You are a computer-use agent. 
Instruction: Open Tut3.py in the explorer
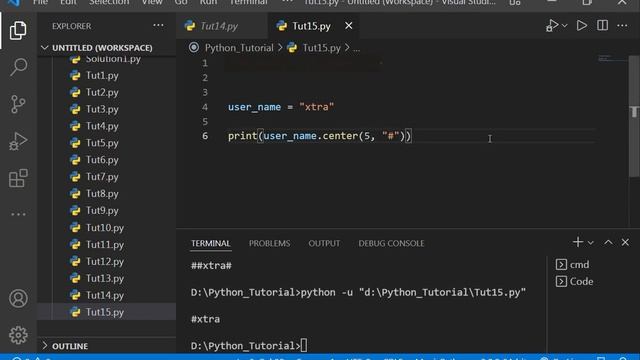pos(102,109)
